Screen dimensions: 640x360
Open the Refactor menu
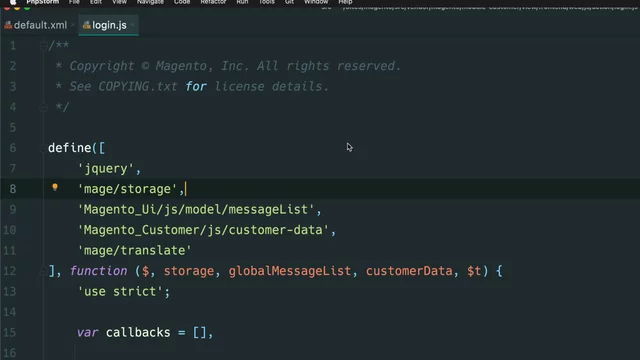(213, 2)
